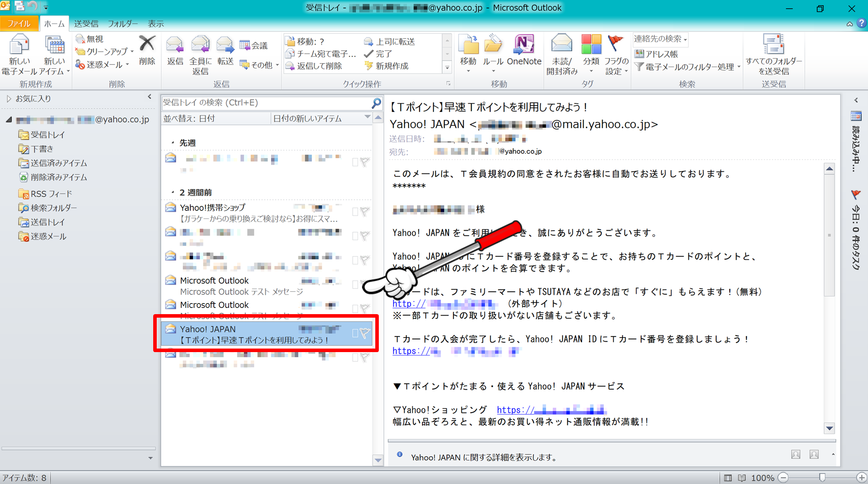The width and height of the screenshot is (868, 484).
Task: Delete the selected message
Action: coord(147,54)
